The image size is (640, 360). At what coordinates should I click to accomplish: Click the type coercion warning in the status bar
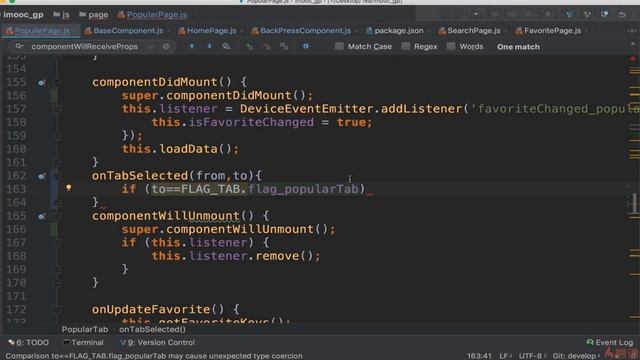coord(154,356)
